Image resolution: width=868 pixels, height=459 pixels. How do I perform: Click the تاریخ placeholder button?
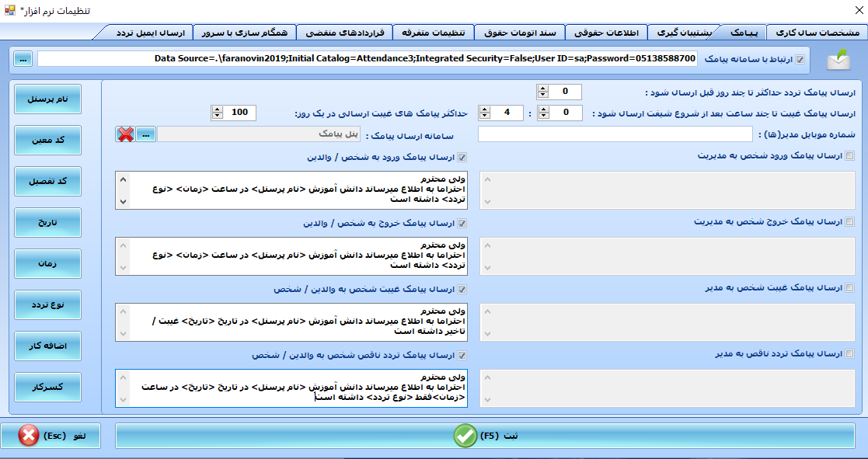(x=48, y=224)
